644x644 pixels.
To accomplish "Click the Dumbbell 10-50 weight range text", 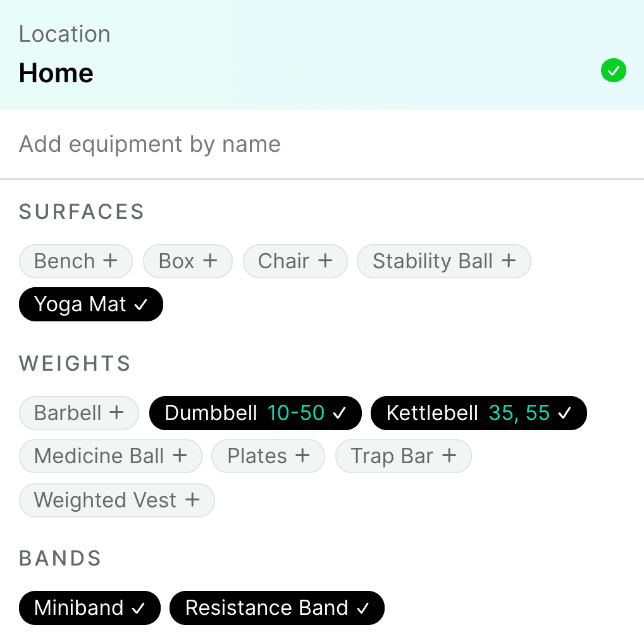I will [x=295, y=413].
